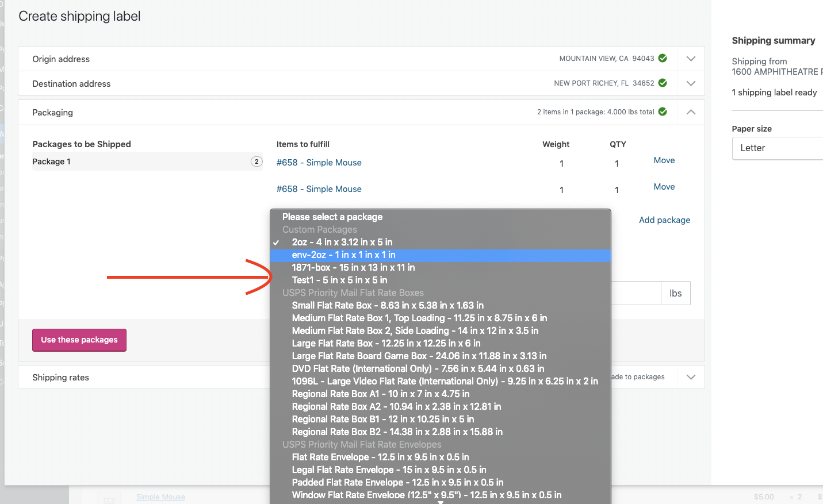The width and height of the screenshot is (823, 504).
Task: Select Window Flat Rate Envelope option
Action: point(441,495)
